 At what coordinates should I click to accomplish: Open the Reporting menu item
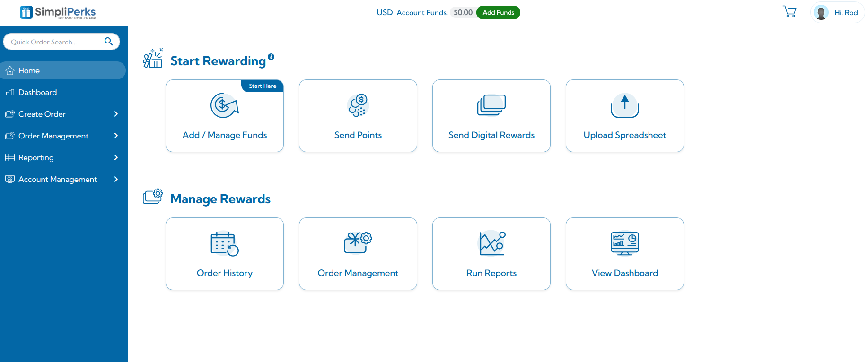[x=36, y=157]
